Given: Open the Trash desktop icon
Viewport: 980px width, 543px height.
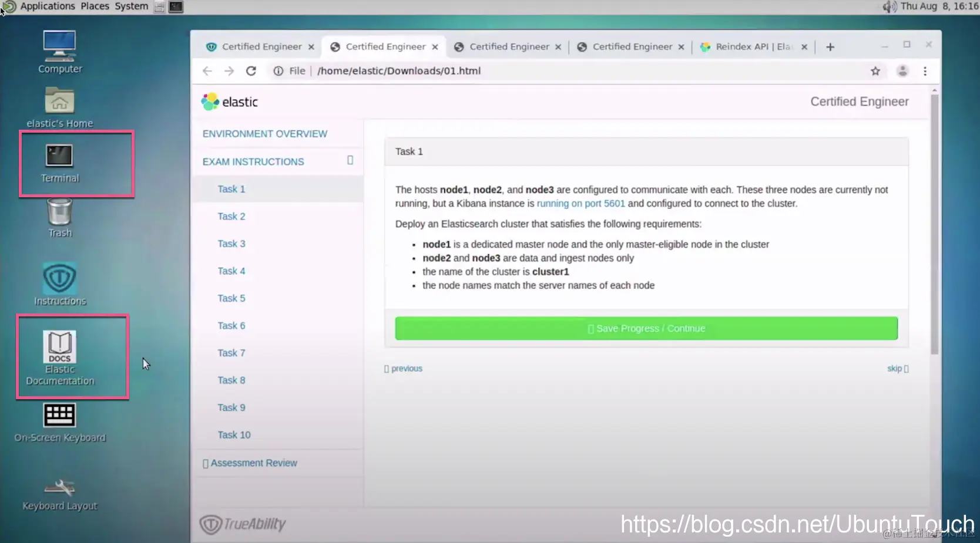Looking at the screenshot, I should click(x=59, y=218).
